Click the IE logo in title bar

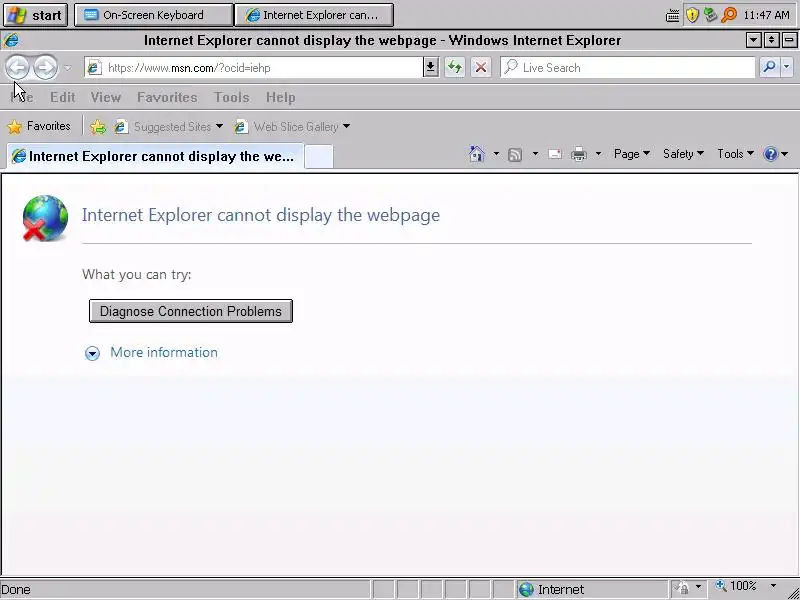coord(12,40)
